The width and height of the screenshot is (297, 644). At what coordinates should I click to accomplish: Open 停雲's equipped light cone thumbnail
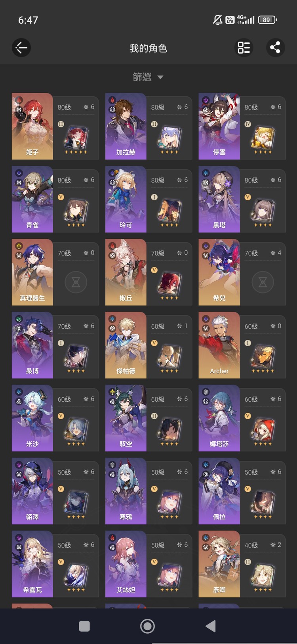(263, 138)
